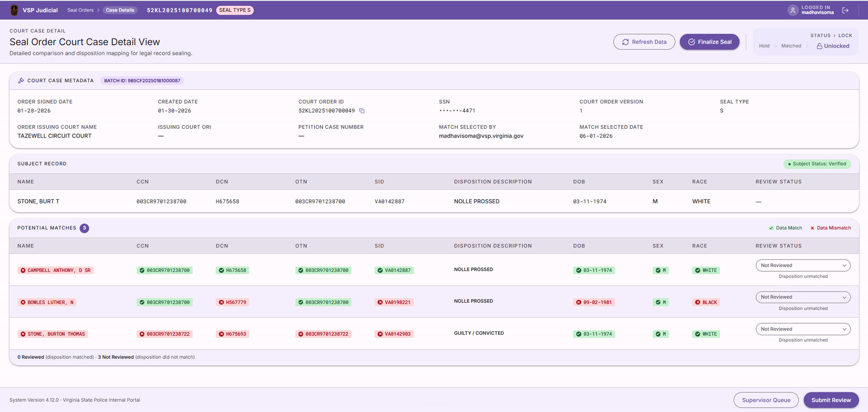Click the user avatar icon in header
This screenshot has width=868, height=412.
tap(793, 10)
